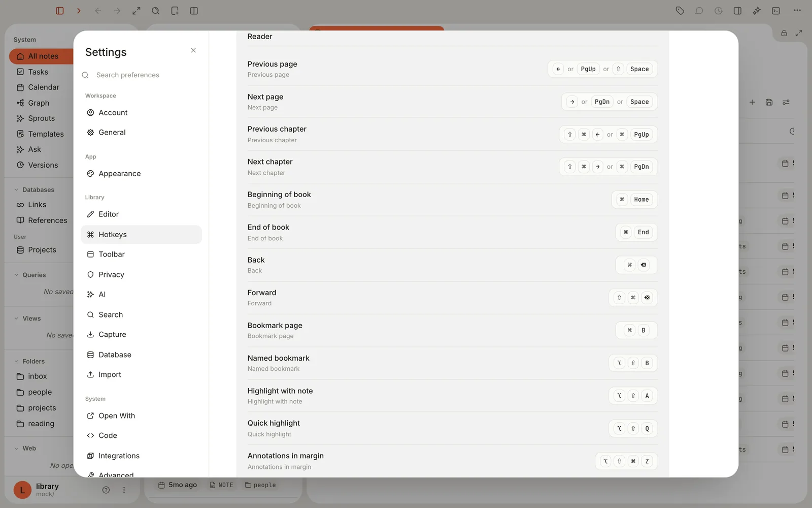Click the help question mark icon near library
Screen dimensions: 812x508
click(x=106, y=490)
